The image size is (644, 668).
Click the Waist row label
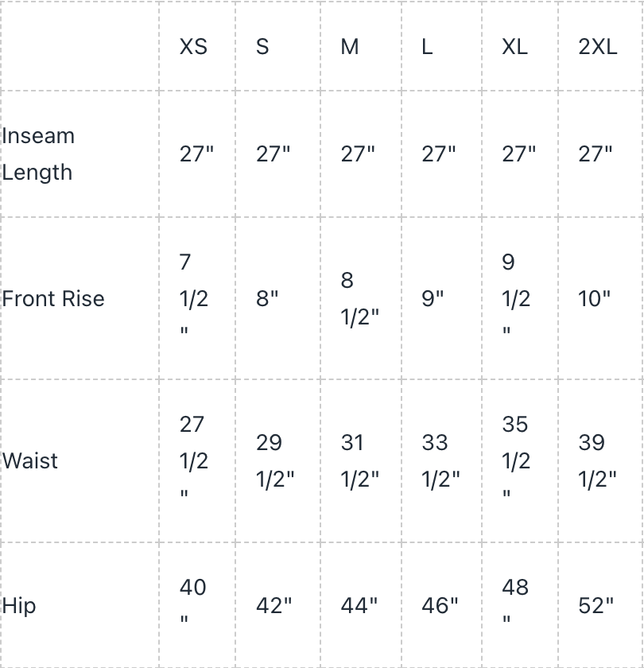pyautogui.click(x=30, y=460)
